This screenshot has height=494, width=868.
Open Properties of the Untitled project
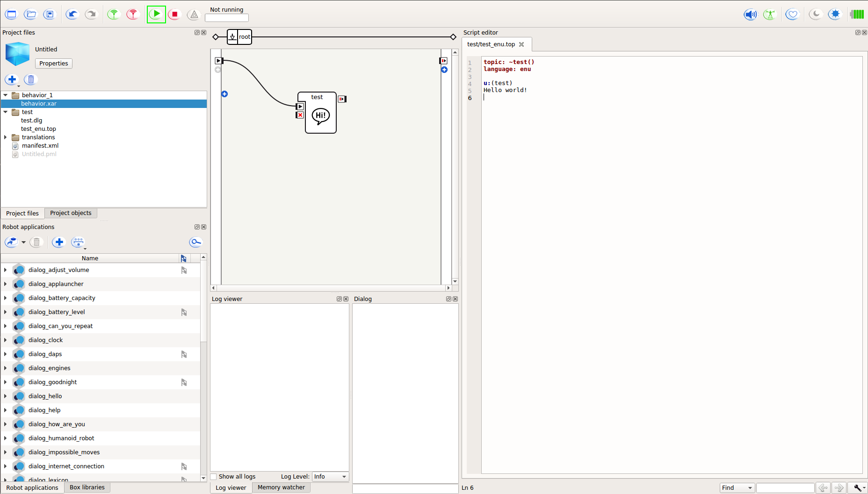coord(54,64)
